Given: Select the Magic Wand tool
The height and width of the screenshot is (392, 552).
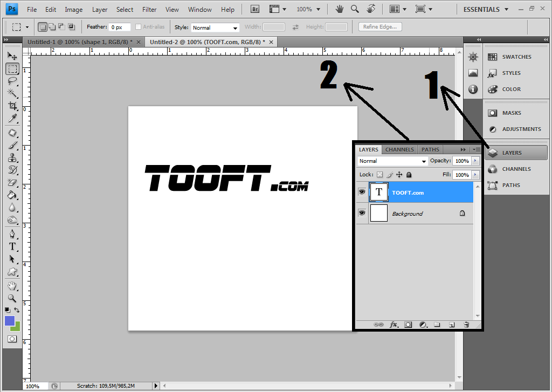Looking at the screenshot, I should coord(12,93).
